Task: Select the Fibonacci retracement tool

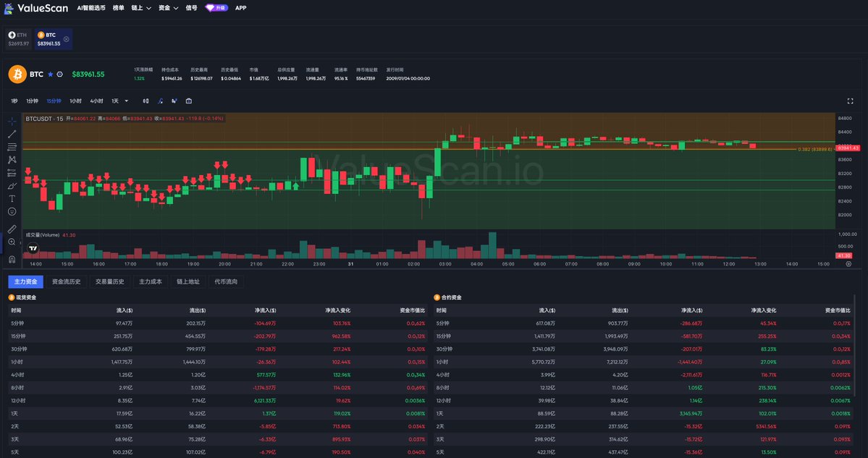Action: [x=12, y=147]
